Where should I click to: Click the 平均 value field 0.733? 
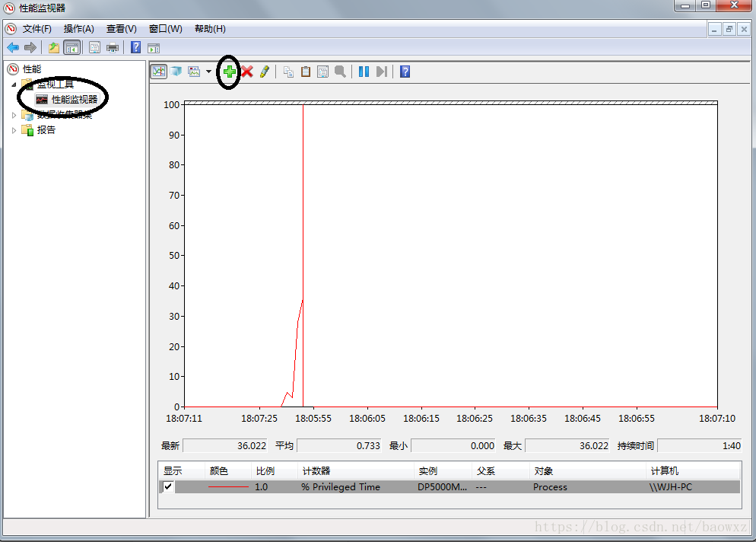click(x=339, y=446)
